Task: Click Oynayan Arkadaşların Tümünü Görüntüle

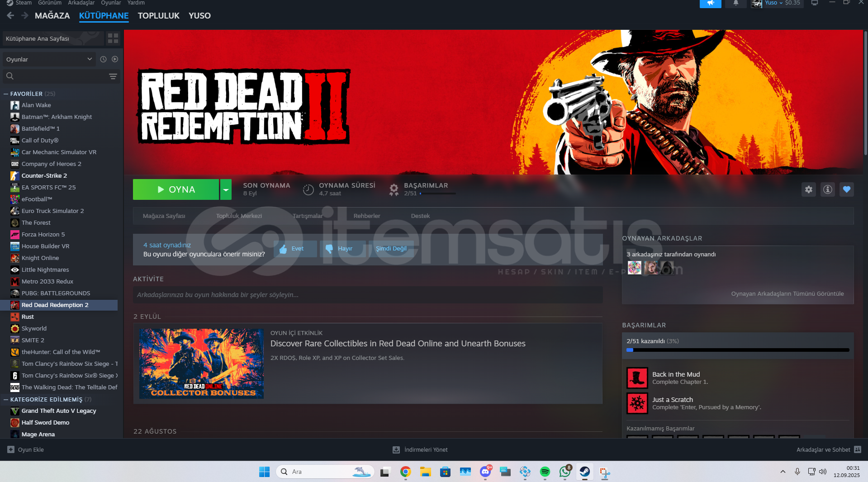Action: pyautogui.click(x=787, y=294)
